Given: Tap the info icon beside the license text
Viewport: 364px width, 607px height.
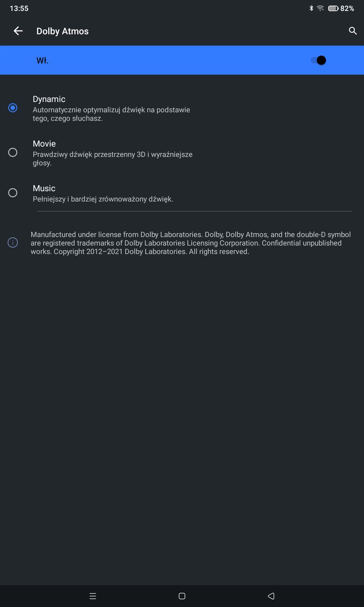Looking at the screenshot, I should 13,243.
